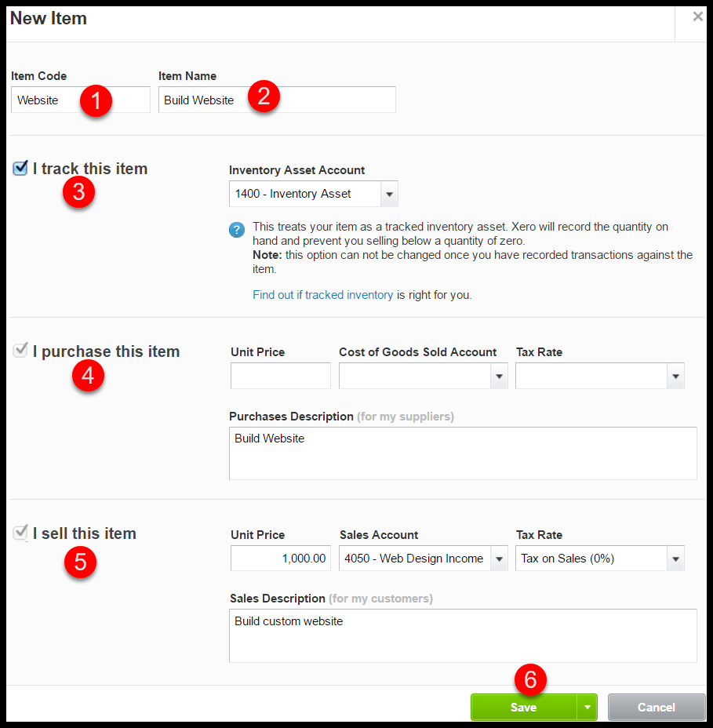Click the I purchase this item label
Screen dimensions: 713x728
pyautogui.click(x=107, y=351)
